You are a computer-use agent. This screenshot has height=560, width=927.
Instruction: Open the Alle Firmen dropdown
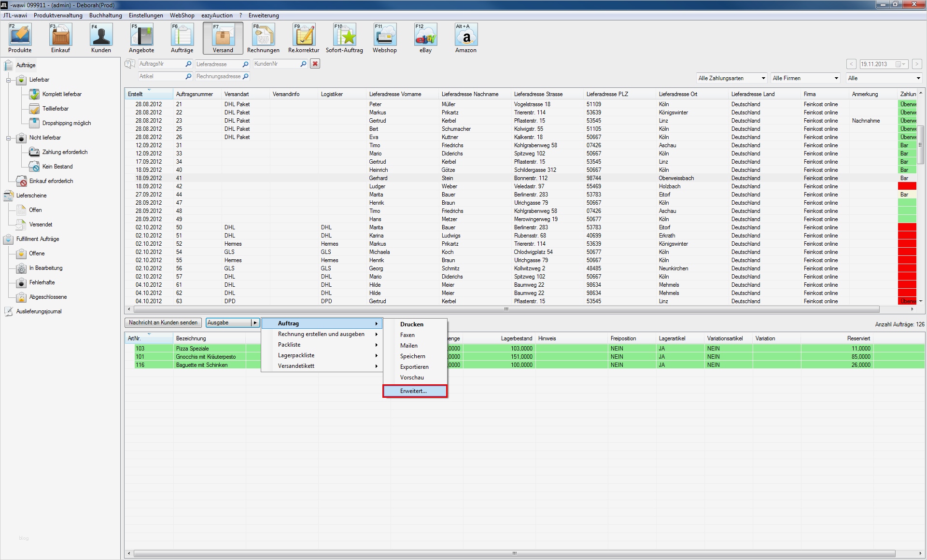tap(805, 78)
